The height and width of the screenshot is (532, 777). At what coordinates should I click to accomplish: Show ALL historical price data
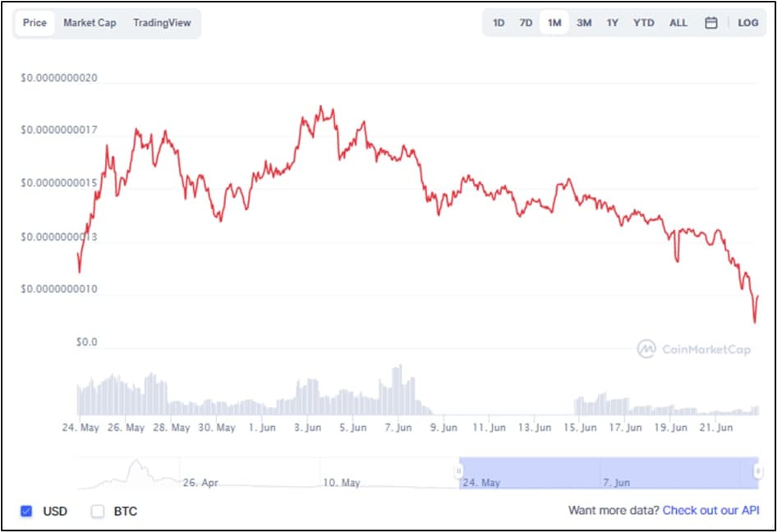click(678, 23)
